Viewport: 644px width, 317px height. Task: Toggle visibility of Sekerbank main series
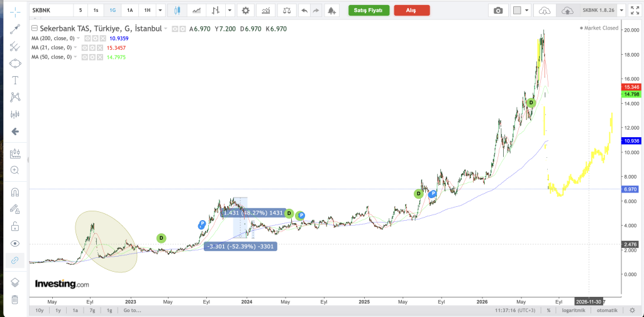click(x=175, y=29)
